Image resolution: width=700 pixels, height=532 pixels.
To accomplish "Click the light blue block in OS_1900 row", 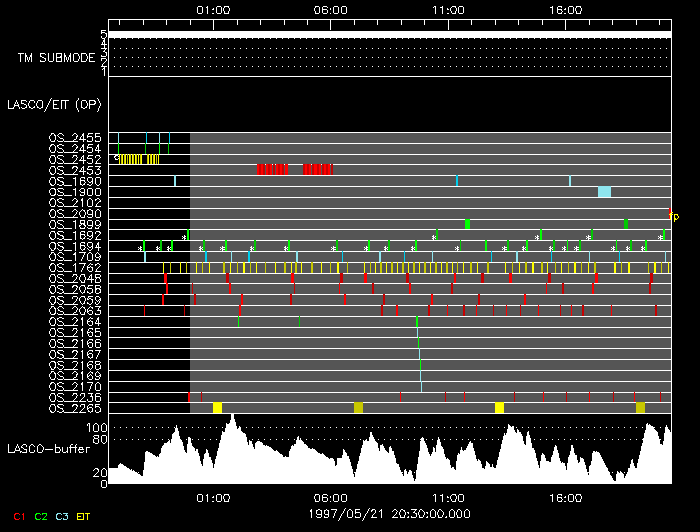I will click(x=604, y=192).
